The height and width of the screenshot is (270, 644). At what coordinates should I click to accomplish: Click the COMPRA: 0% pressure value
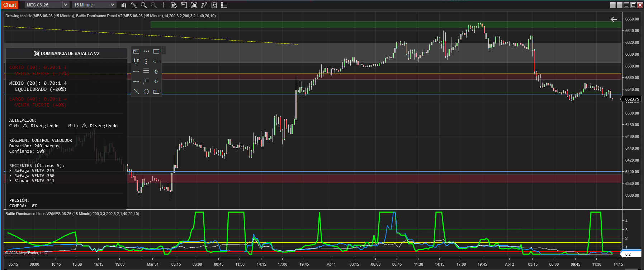[23, 206]
